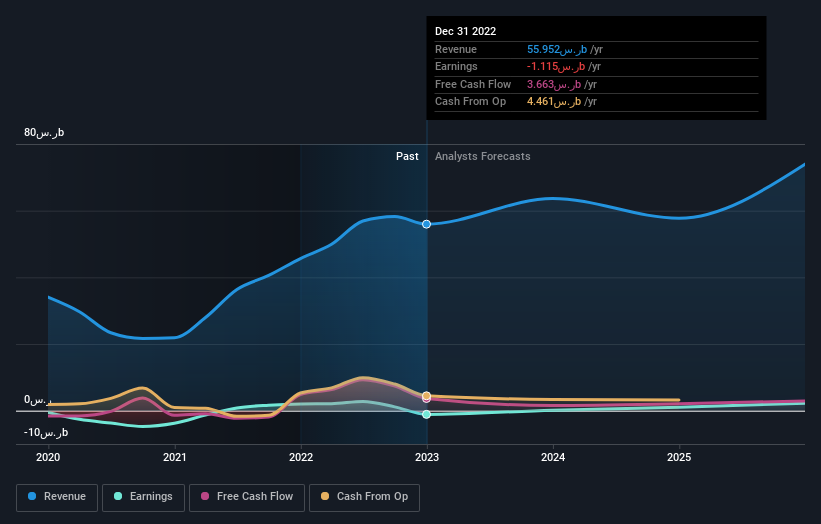Click the Cash From Op value 4.461 in tooltip
The height and width of the screenshot is (524, 821).
pyautogui.click(x=554, y=102)
